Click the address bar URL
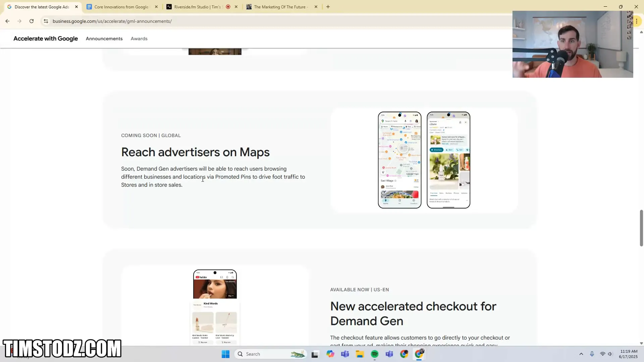This screenshot has width=644, height=362. point(112,21)
